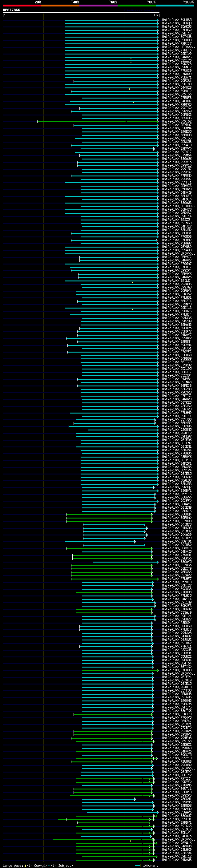This screenshot has width=197, height=868.
Task: Click the green ~80% identity legend segment
Action: click(x=137, y=6)
